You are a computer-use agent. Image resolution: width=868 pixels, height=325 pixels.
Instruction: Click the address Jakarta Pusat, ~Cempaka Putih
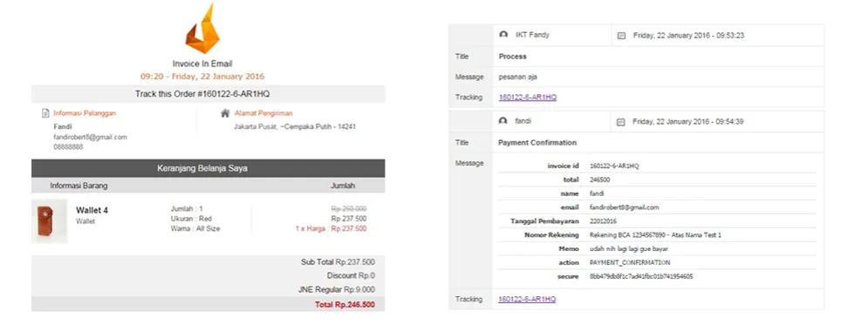pos(295,126)
